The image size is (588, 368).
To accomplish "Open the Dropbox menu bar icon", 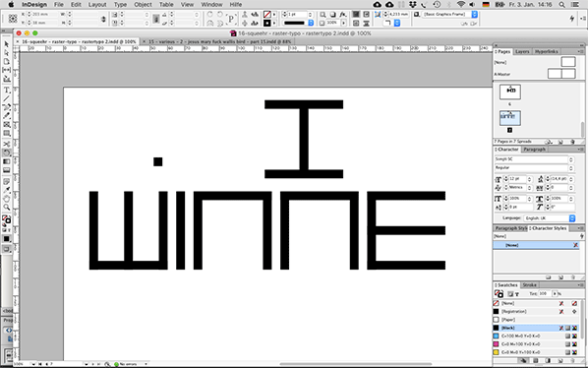I will 413,5.
